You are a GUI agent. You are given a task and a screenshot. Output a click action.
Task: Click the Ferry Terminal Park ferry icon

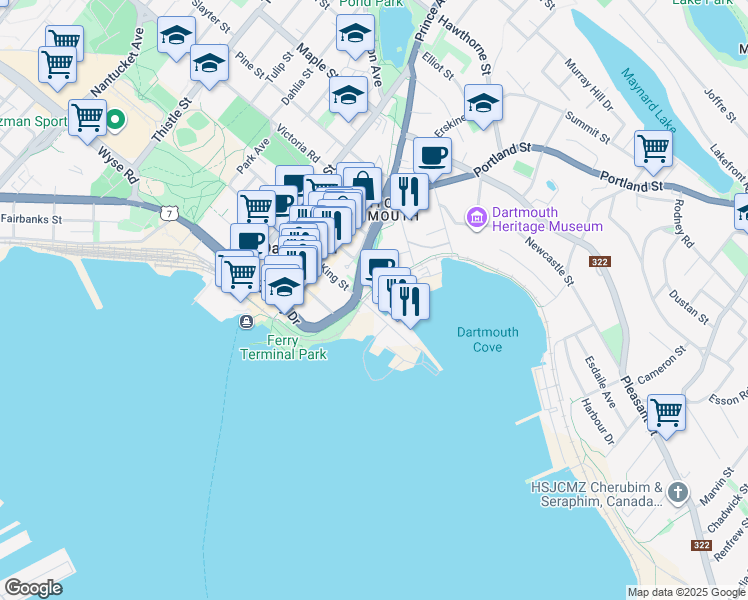pos(246,322)
